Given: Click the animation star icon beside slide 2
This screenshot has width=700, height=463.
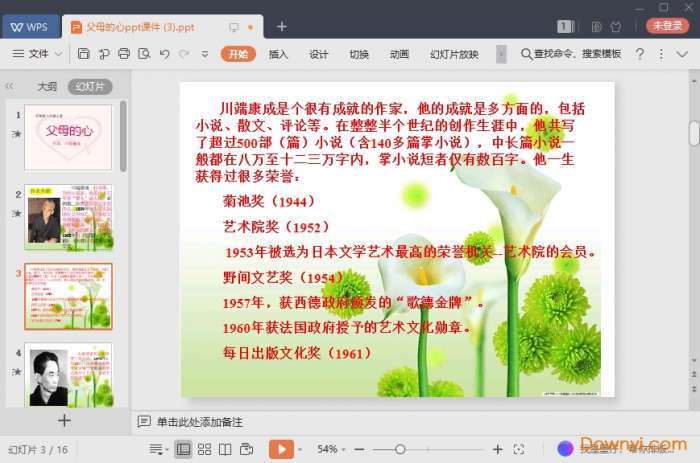Looking at the screenshot, I should pos(17,213).
